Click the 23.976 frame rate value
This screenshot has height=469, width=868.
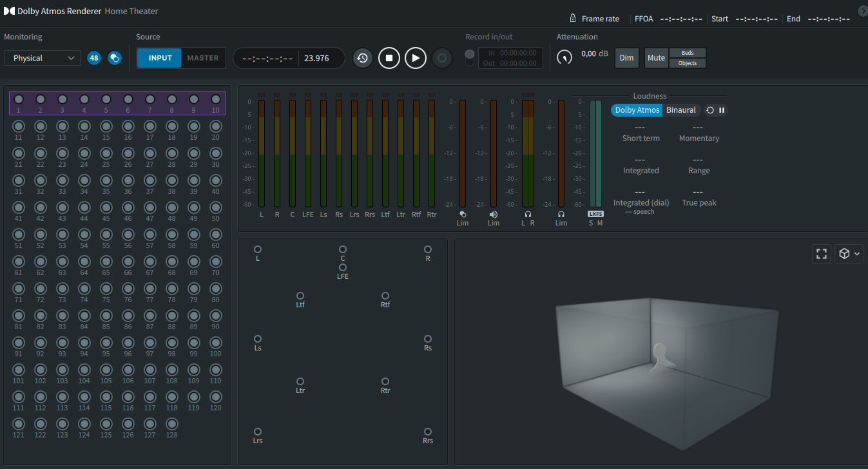click(316, 58)
